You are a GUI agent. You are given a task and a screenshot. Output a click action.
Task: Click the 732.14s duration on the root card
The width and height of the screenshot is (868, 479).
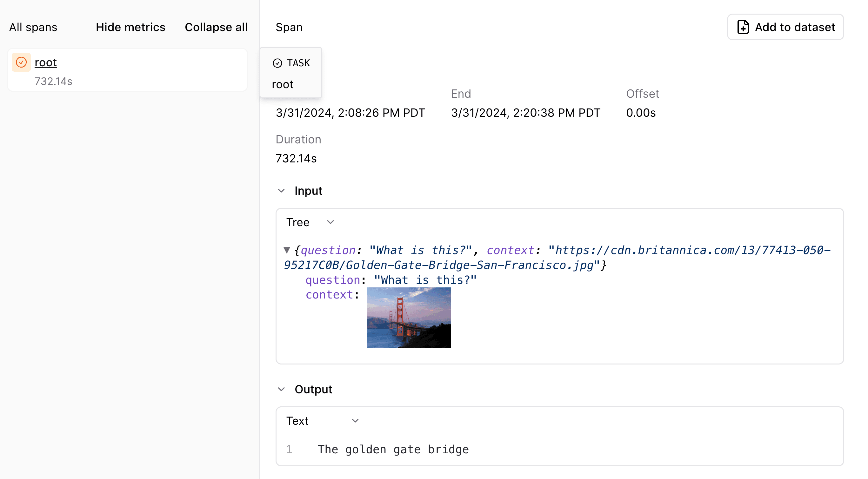pos(53,81)
